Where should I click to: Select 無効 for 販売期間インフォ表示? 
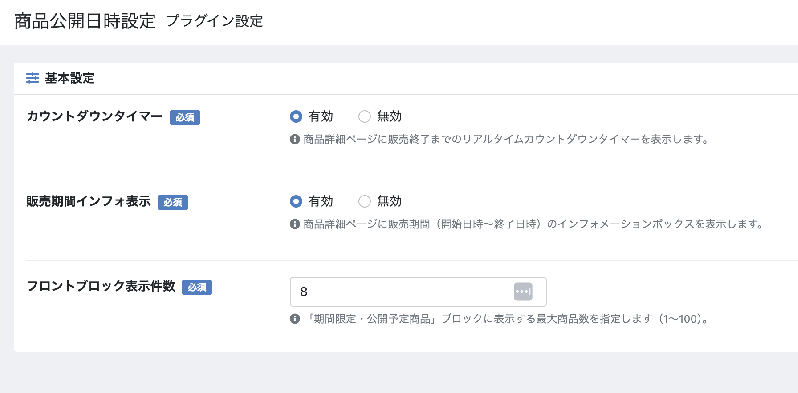(x=364, y=202)
